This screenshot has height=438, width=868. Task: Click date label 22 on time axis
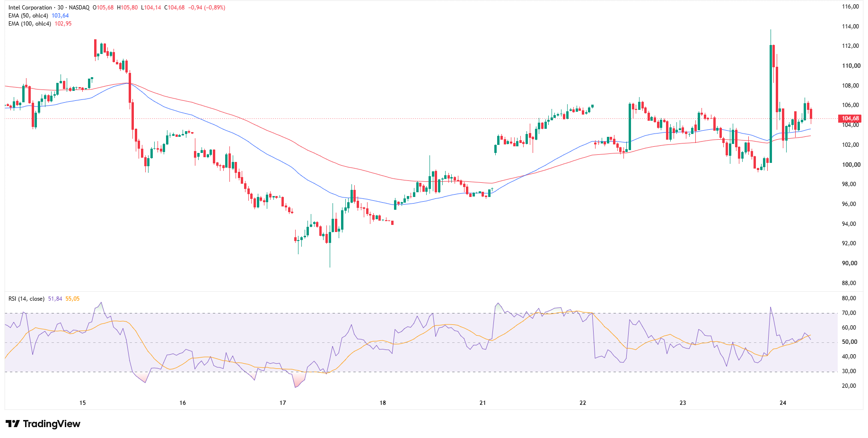pos(583,403)
